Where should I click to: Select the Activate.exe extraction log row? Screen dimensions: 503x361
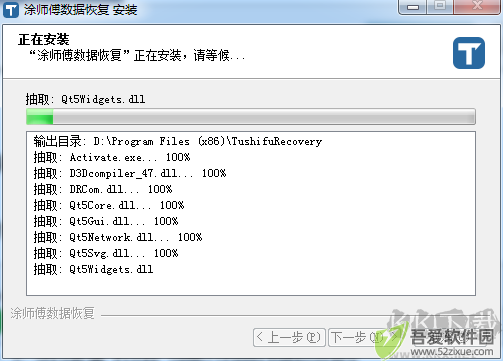pos(112,157)
